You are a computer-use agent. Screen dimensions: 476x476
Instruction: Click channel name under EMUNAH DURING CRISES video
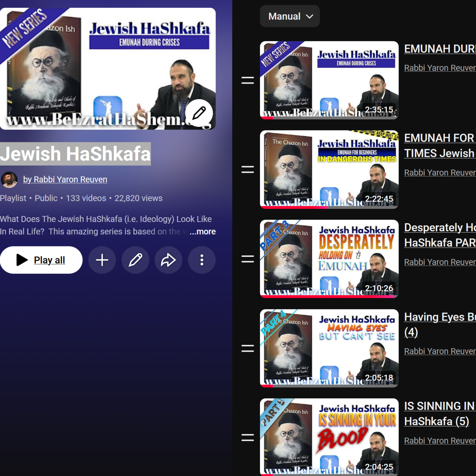click(440, 68)
